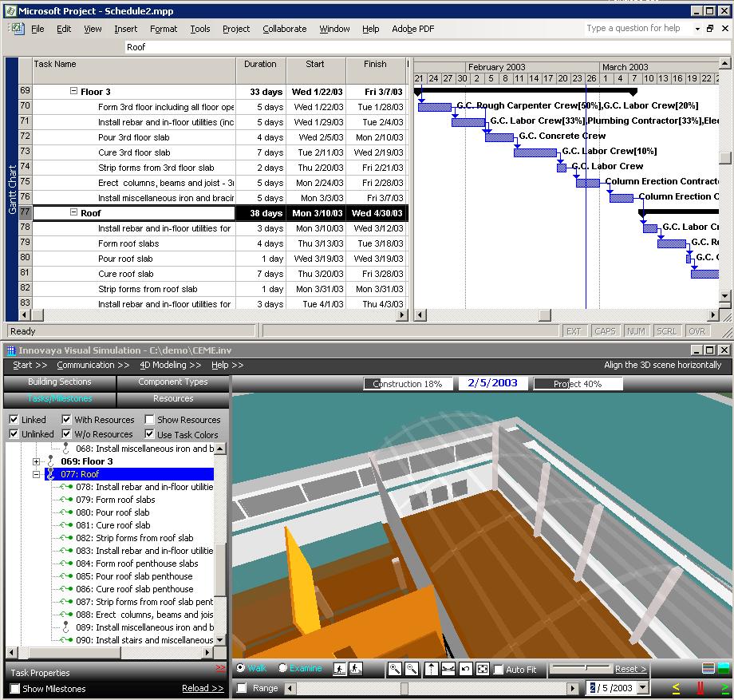The height and width of the screenshot is (700, 734).
Task: Open the Communication >> menu
Action: point(93,365)
